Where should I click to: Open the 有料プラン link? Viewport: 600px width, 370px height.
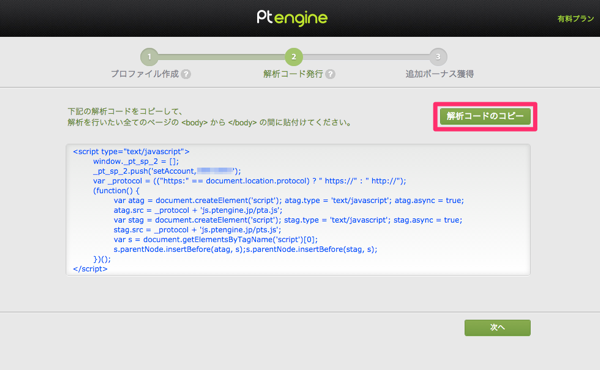point(575,19)
